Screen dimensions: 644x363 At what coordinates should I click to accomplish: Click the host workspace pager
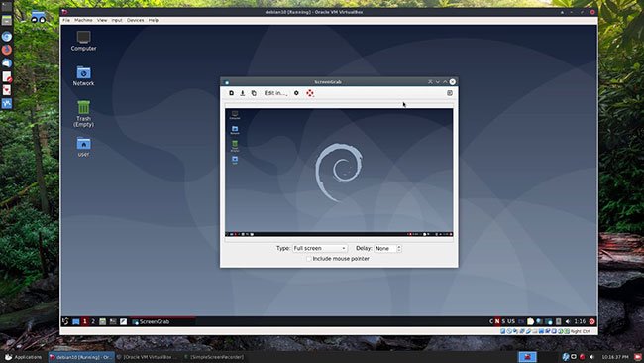528,357
